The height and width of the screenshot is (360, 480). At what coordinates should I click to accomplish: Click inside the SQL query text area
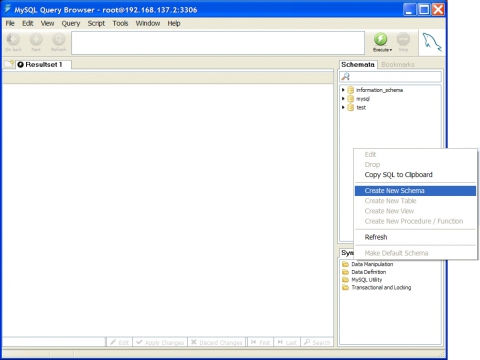pos(218,43)
